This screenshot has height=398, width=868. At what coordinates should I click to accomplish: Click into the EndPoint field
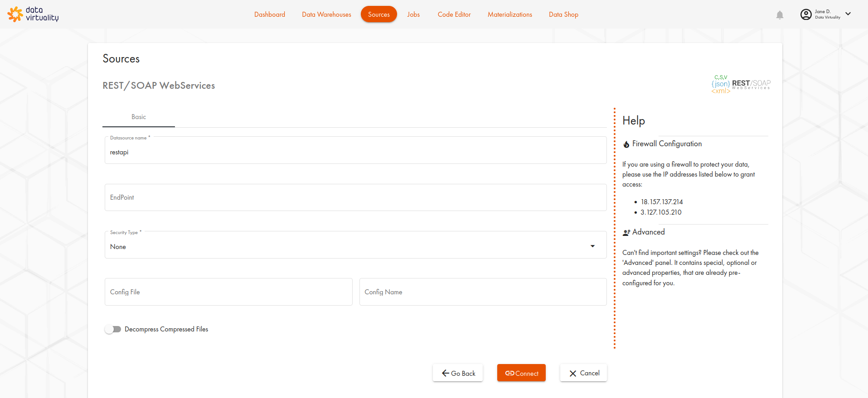click(355, 197)
